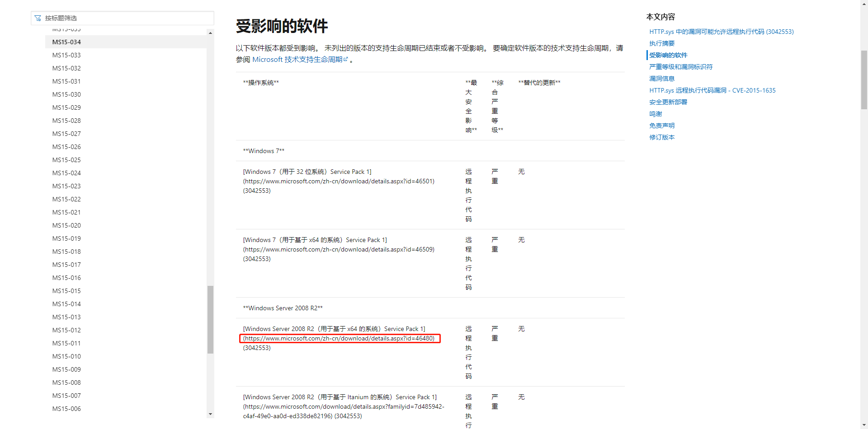Click the filter funnel icon in search box
This screenshot has width=868, height=429.
point(38,18)
